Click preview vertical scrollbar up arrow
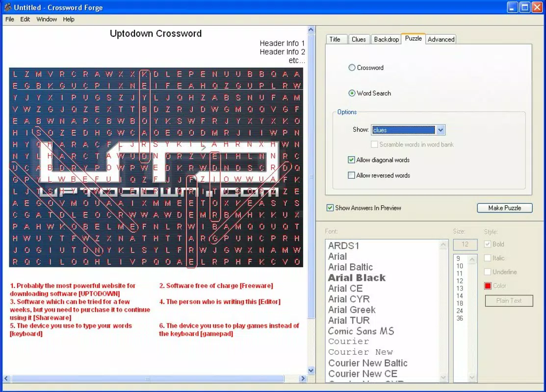This screenshot has width=546, height=392. (311, 30)
